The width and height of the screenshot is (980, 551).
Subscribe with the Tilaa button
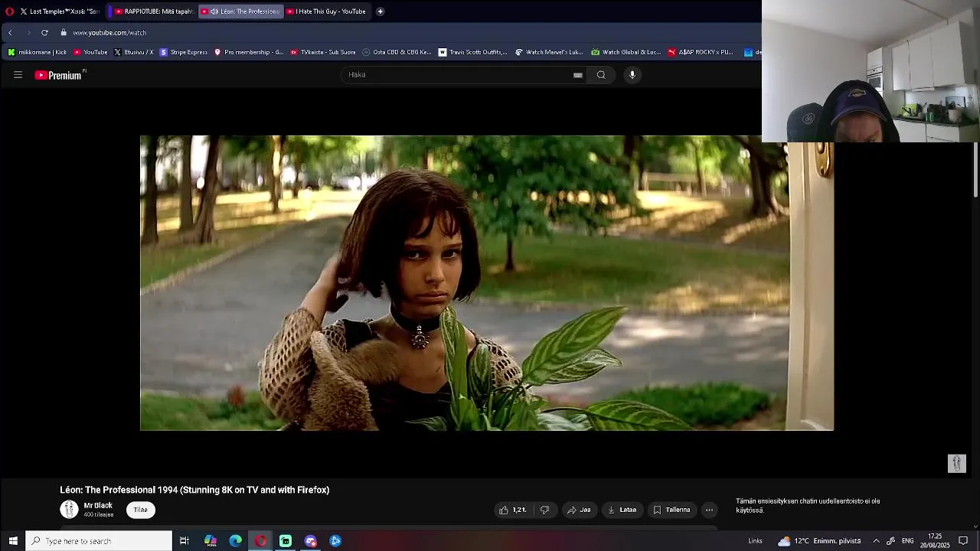coord(141,510)
